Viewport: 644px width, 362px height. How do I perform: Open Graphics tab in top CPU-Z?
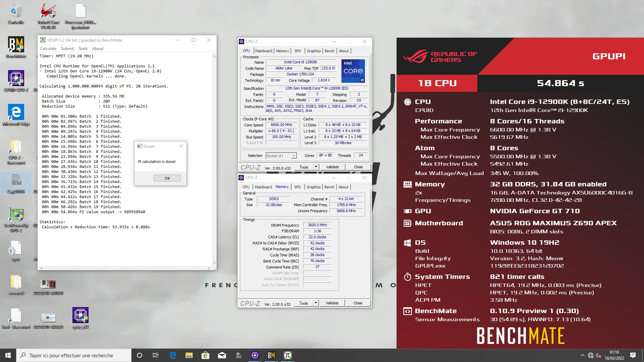click(x=314, y=51)
